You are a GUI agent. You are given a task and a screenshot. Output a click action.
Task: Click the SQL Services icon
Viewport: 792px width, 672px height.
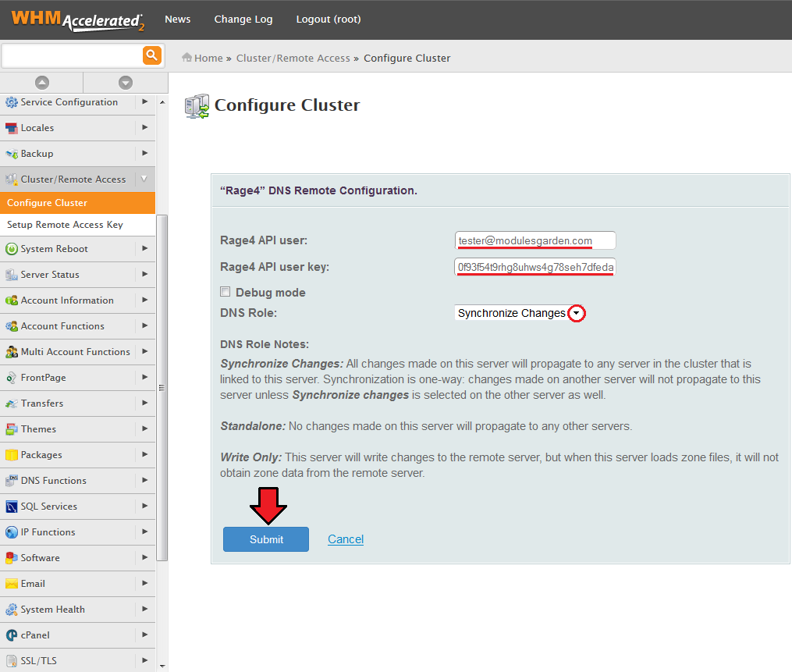(11, 507)
